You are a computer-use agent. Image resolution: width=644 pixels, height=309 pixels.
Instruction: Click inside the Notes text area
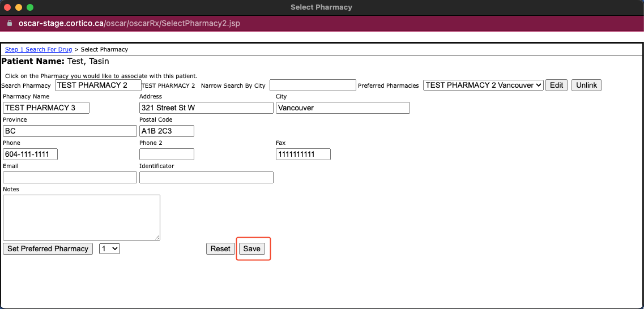82,217
